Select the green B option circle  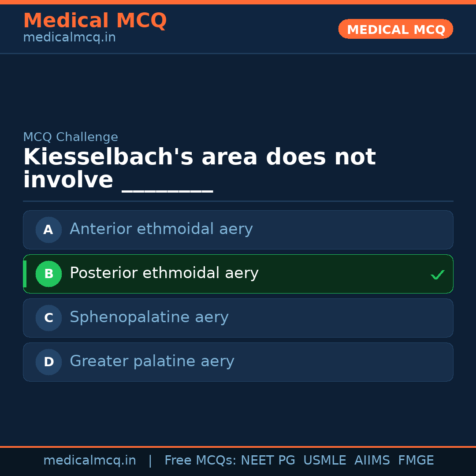pyautogui.click(x=48, y=274)
